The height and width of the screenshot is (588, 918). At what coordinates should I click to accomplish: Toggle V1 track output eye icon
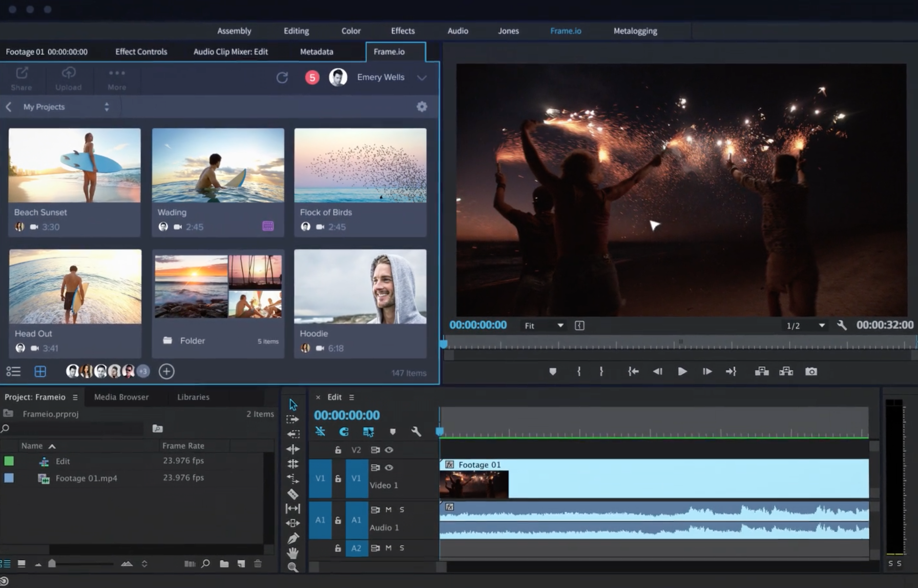[389, 467]
